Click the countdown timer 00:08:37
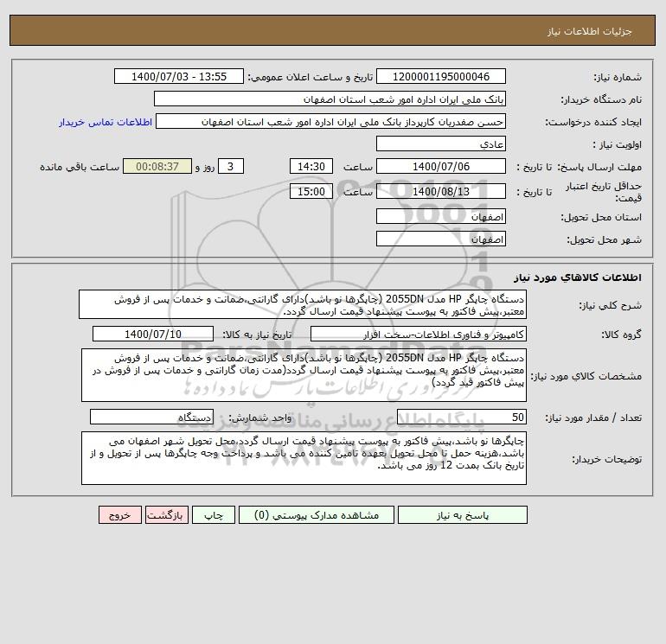Image resolution: width=666 pixels, height=644 pixels. pyautogui.click(x=157, y=167)
